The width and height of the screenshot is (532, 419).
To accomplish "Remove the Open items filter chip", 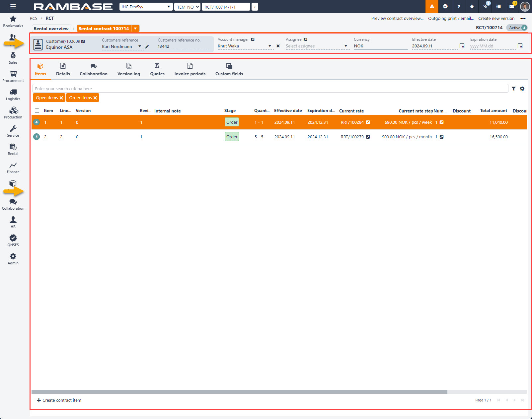I will (61, 98).
